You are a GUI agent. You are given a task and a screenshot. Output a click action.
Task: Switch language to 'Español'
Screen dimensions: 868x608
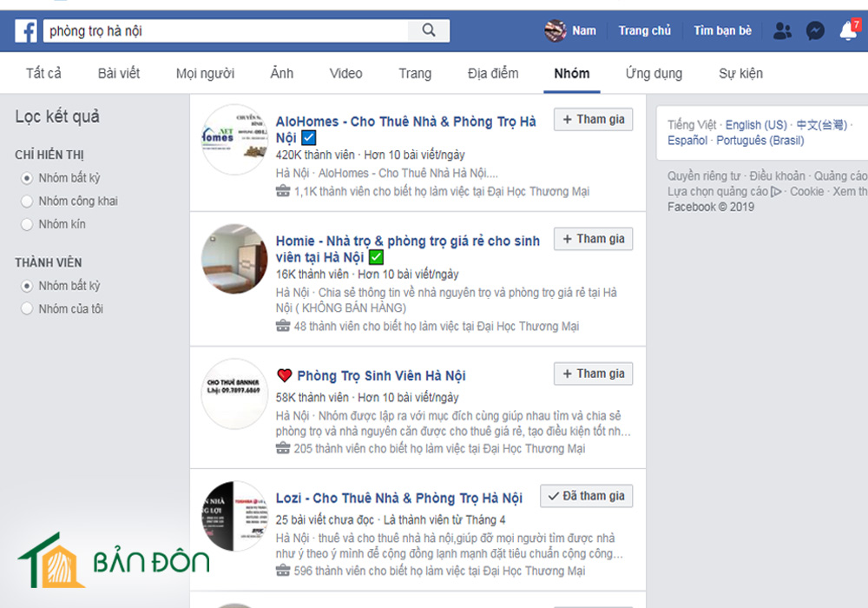point(687,141)
